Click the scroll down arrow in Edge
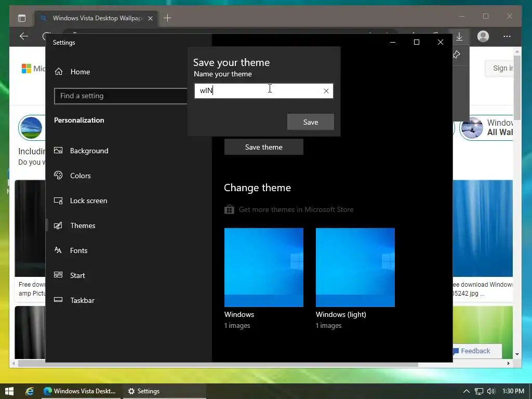This screenshot has width=532, height=399. tap(517, 354)
